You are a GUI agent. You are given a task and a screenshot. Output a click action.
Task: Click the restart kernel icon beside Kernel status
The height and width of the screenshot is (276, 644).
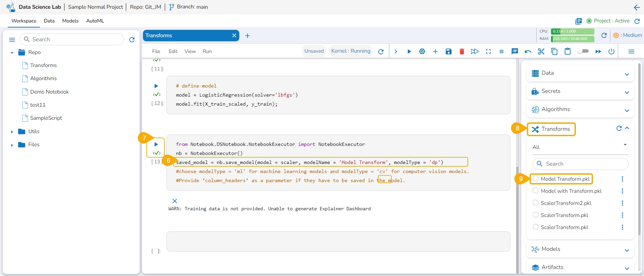click(x=381, y=51)
